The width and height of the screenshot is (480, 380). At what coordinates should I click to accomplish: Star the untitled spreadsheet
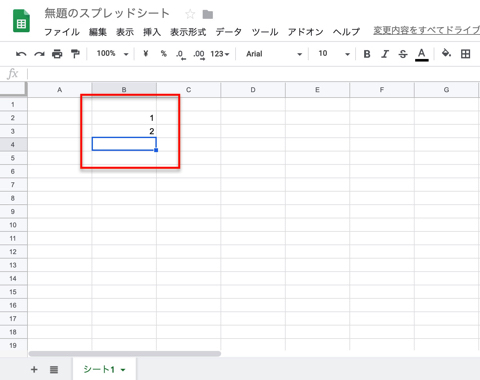click(x=190, y=14)
